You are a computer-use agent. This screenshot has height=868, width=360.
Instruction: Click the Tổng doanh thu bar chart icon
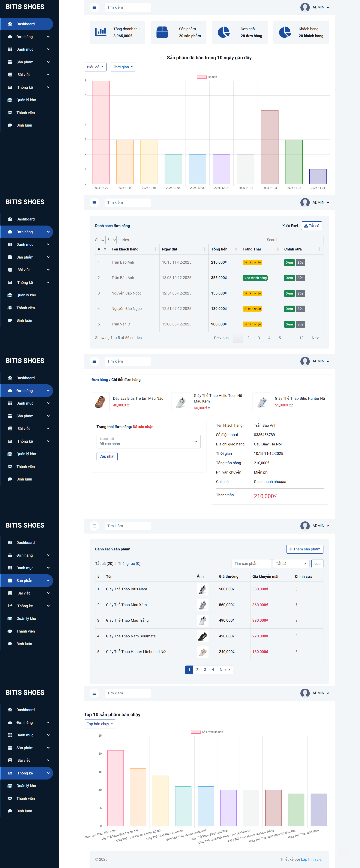click(100, 32)
